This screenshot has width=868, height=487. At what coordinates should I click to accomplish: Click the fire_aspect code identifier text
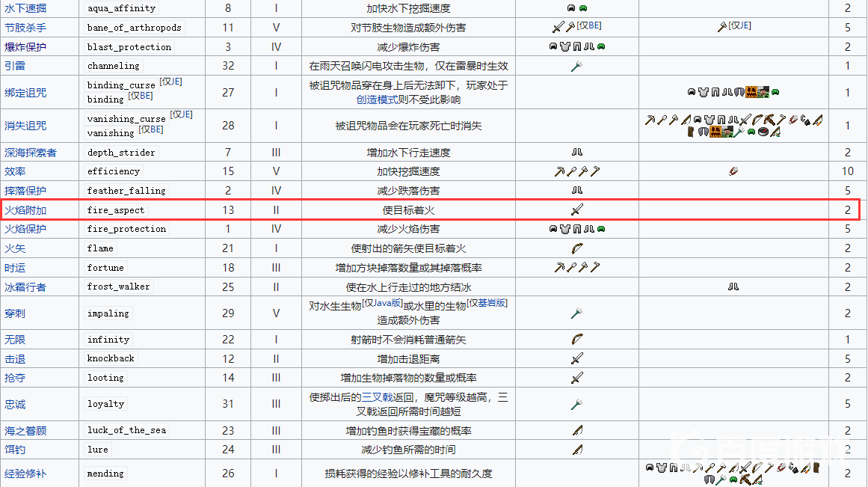point(116,210)
